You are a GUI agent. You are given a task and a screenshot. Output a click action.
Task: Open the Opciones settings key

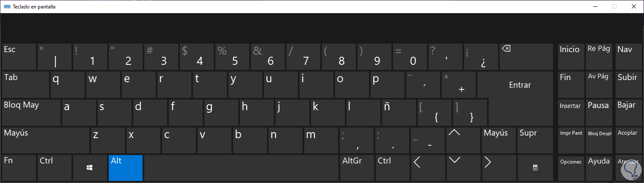(x=571, y=168)
